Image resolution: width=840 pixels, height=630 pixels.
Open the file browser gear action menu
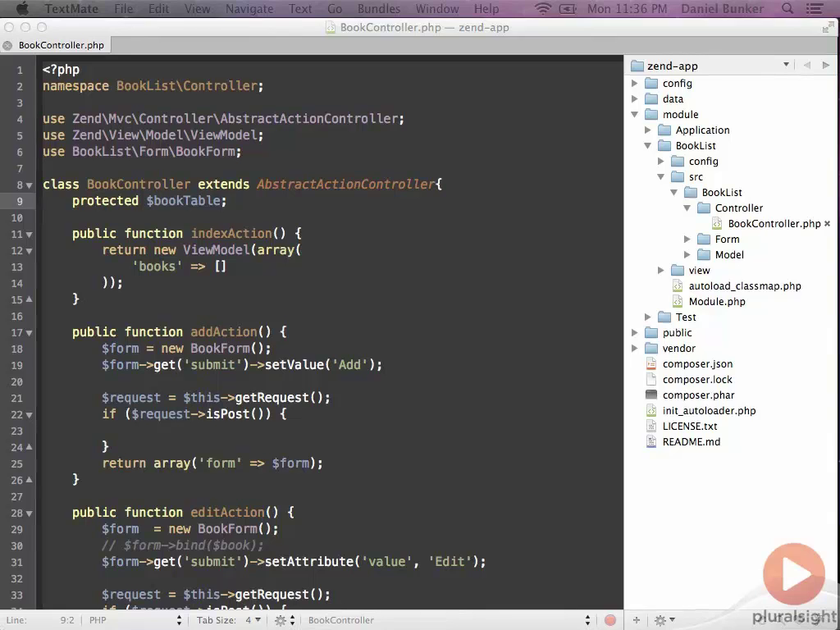(x=664, y=620)
